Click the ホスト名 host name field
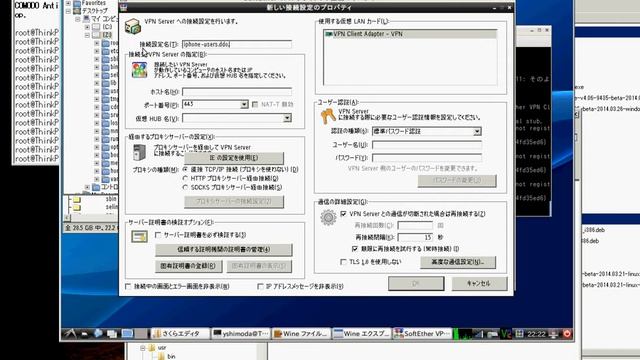640x360 pixels. pos(237,92)
